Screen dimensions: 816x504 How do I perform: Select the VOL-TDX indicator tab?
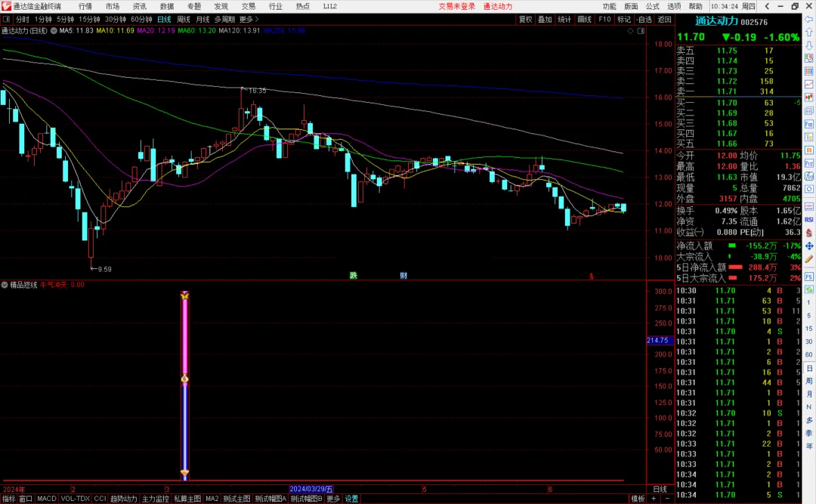[x=75, y=499]
